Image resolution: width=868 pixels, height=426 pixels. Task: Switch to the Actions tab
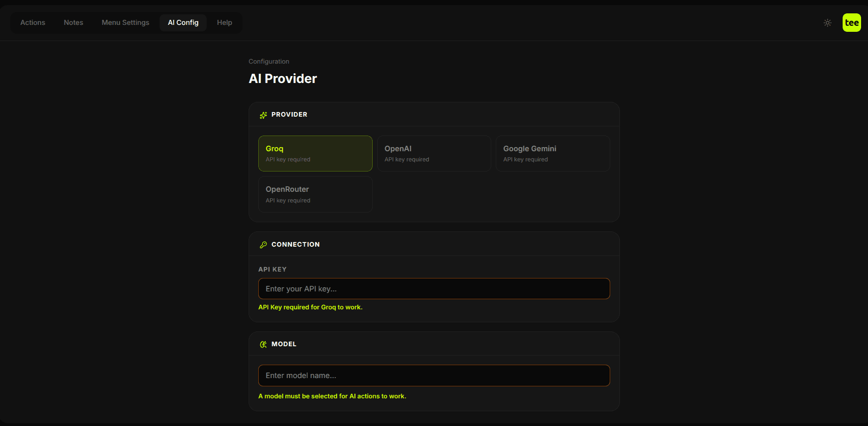33,23
